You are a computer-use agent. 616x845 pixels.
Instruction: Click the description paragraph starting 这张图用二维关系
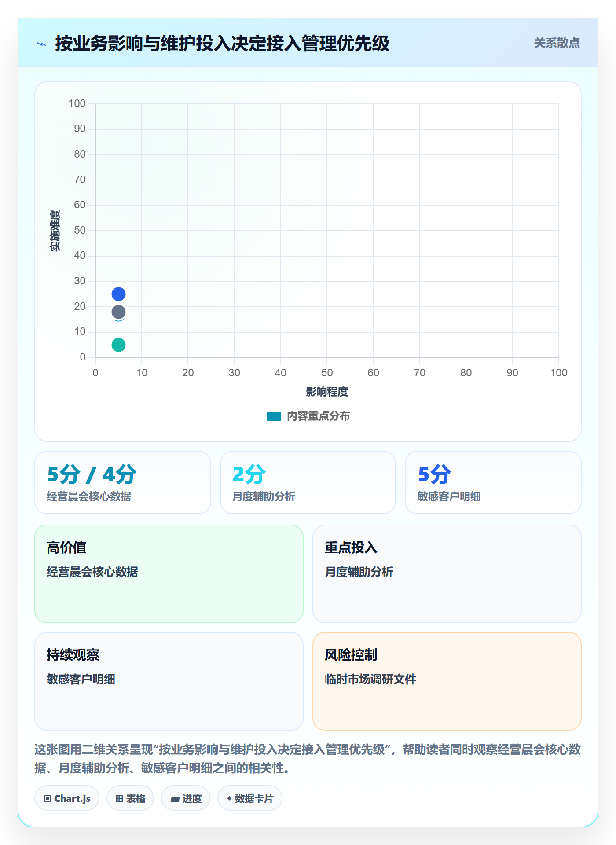pos(308,759)
